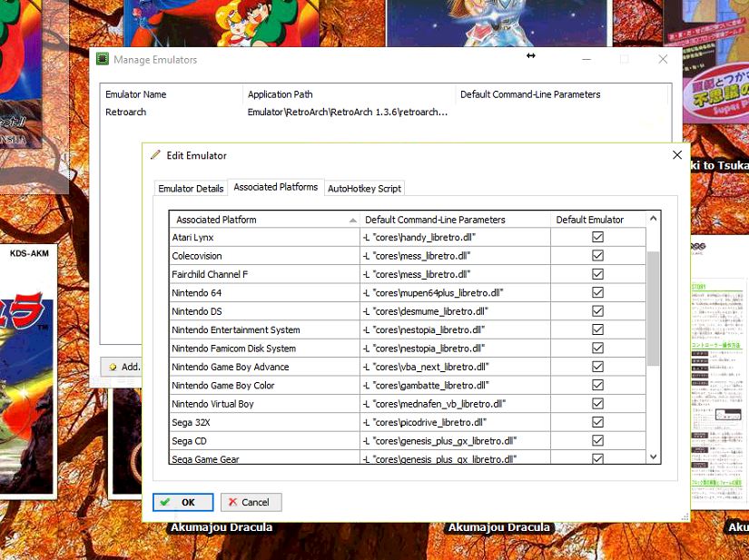Click the red X icon on Cancel
749x560 pixels.
233,502
